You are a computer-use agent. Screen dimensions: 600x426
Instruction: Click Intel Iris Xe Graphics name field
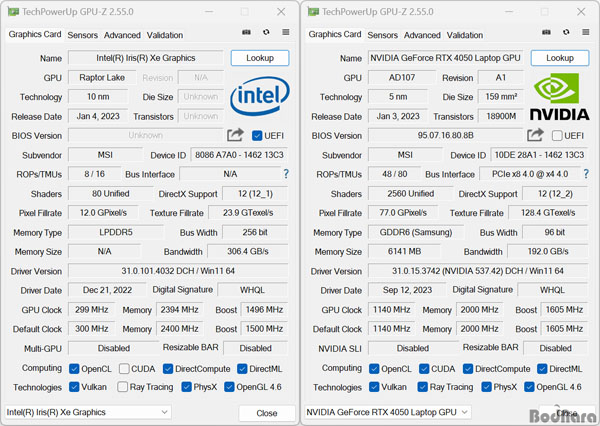[x=146, y=58]
